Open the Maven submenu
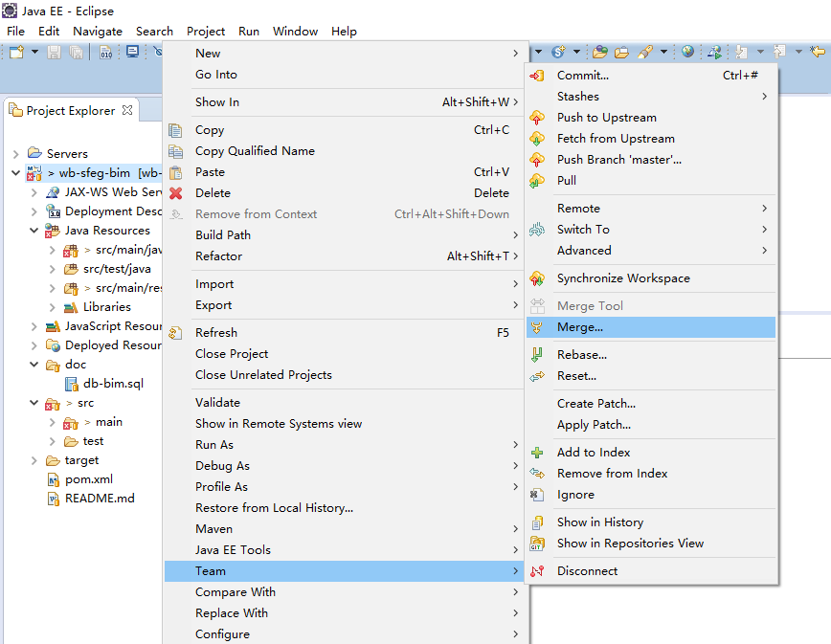This screenshot has width=831, height=644. point(344,529)
